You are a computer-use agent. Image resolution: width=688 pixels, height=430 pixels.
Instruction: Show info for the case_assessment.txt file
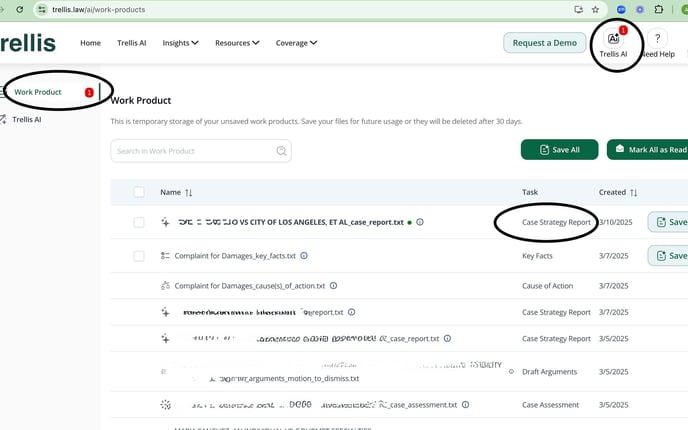point(466,405)
